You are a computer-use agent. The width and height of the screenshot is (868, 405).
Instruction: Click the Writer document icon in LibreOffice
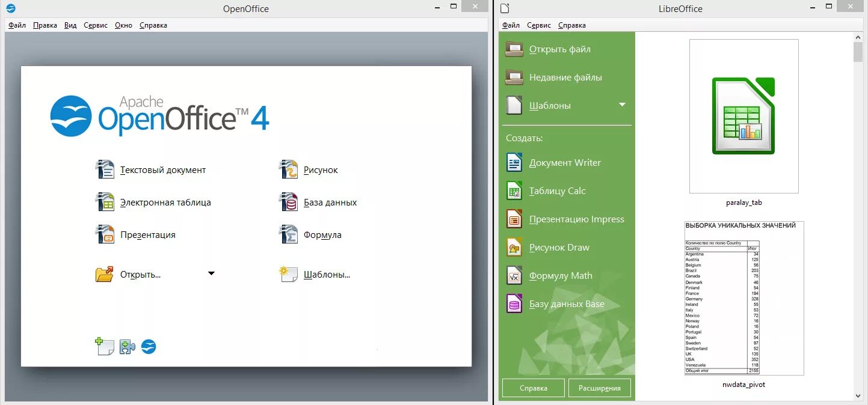click(514, 162)
